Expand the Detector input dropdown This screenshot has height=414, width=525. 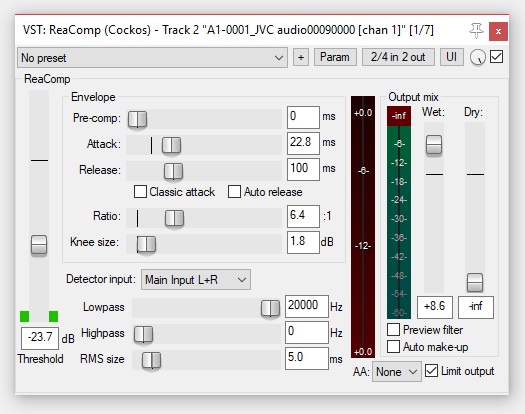196,280
